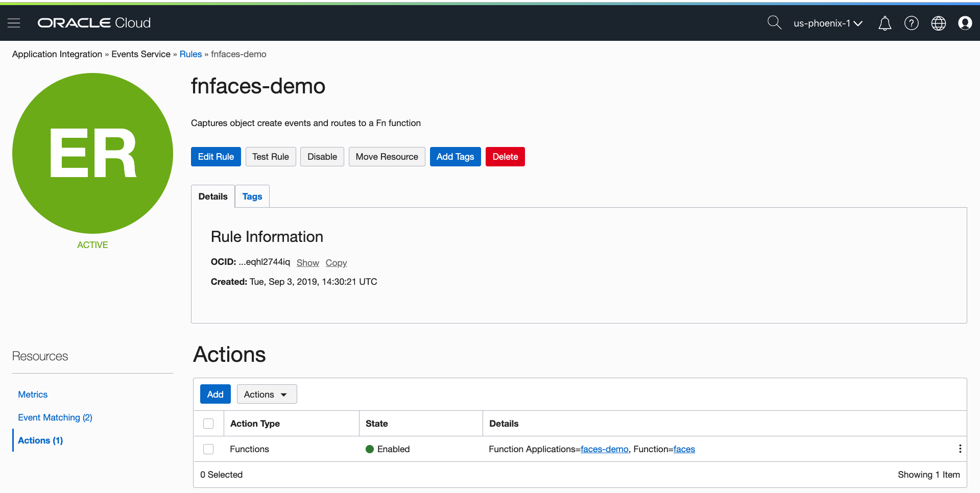Disable the rule with Disable button
Image resolution: width=980 pixels, height=493 pixels.
[x=322, y=157]
